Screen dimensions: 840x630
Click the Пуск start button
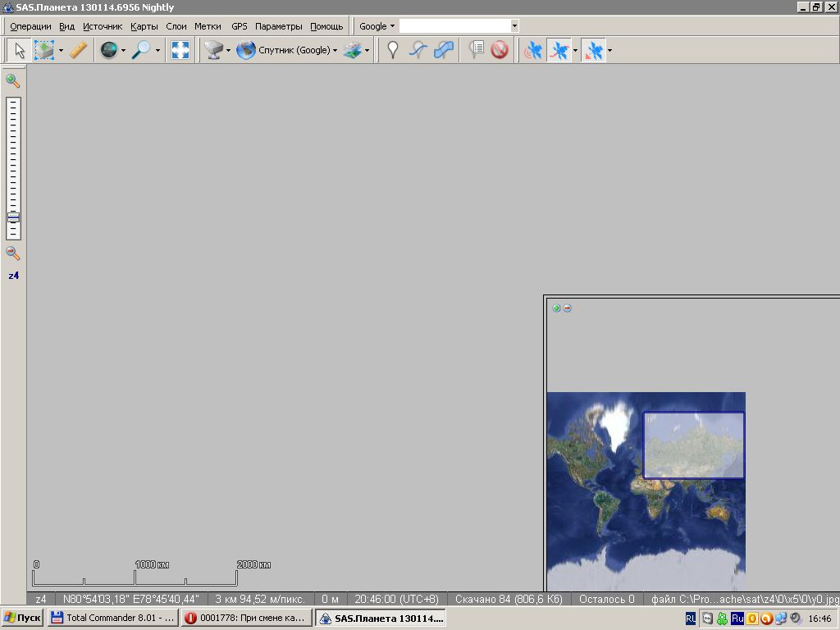23,618
